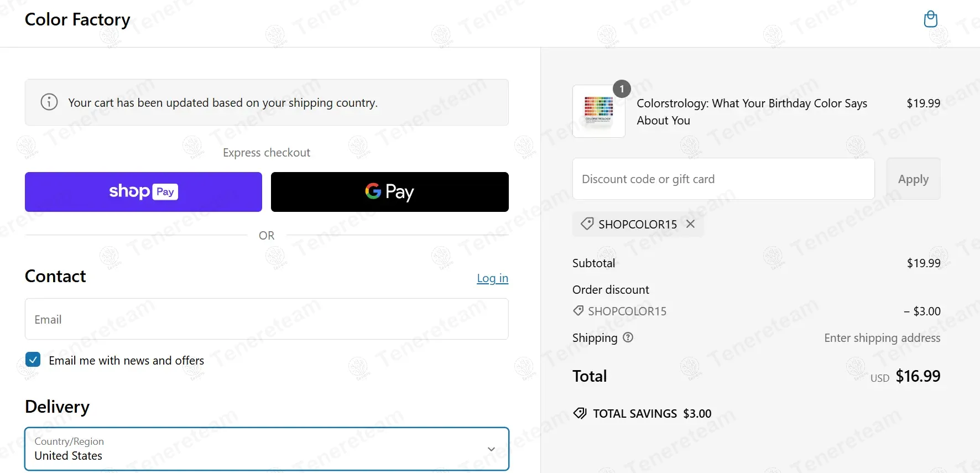Remove the SHOPCOLOR15 discount code

[690, 224]
